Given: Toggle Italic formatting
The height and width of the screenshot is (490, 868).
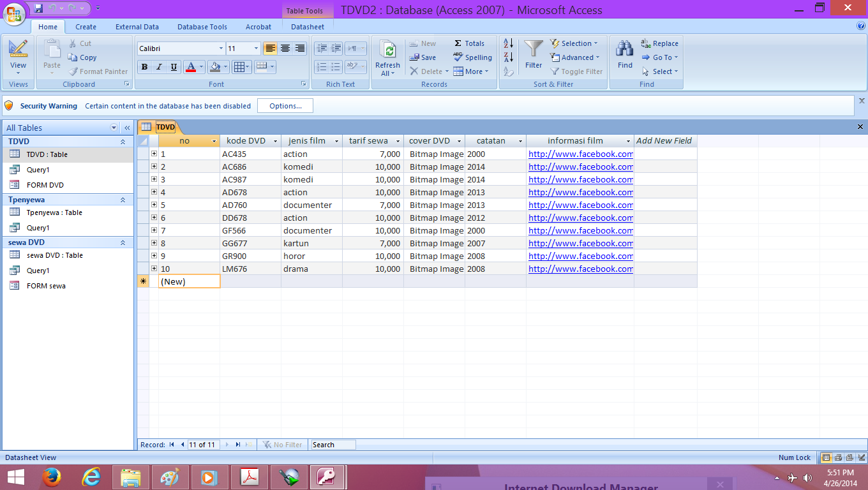Looking at the screenshot, I should (x=158, y=67).
